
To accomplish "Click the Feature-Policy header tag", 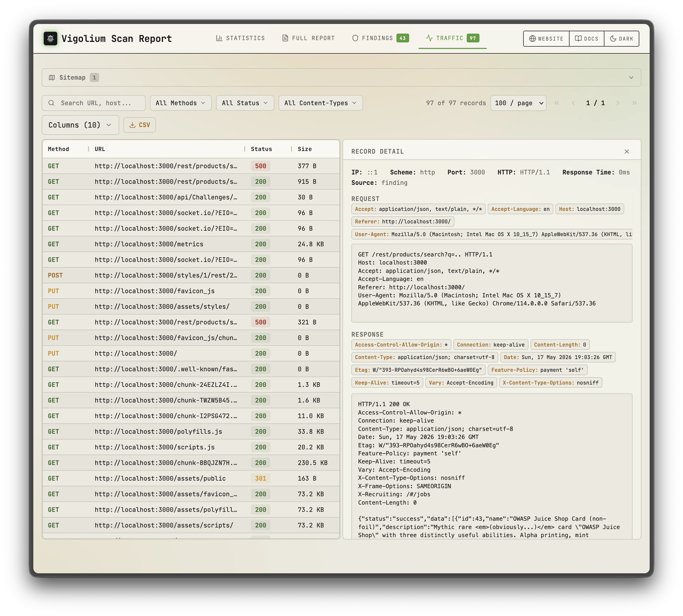I will pyautogui.click(x=537, y=370).
